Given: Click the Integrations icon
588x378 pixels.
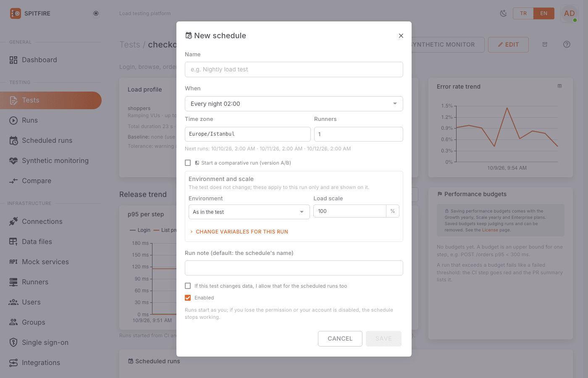Looking at the screenshot, I should pos(13,362).
